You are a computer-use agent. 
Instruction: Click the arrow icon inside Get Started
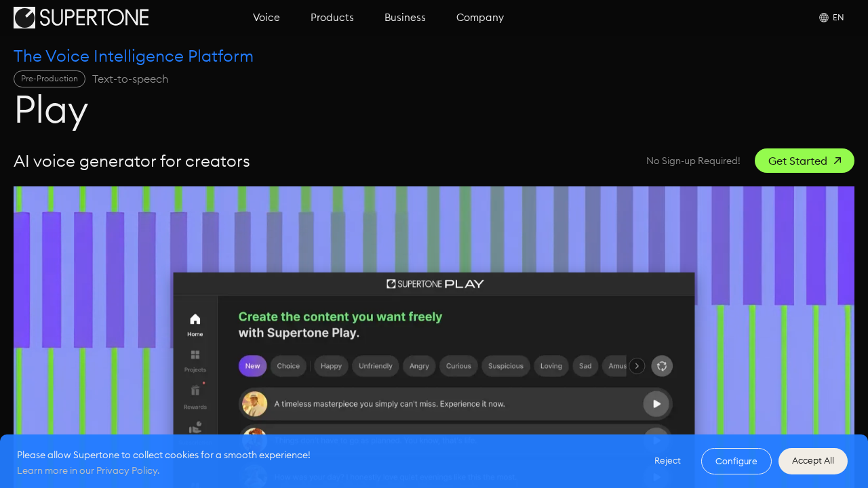837,161
